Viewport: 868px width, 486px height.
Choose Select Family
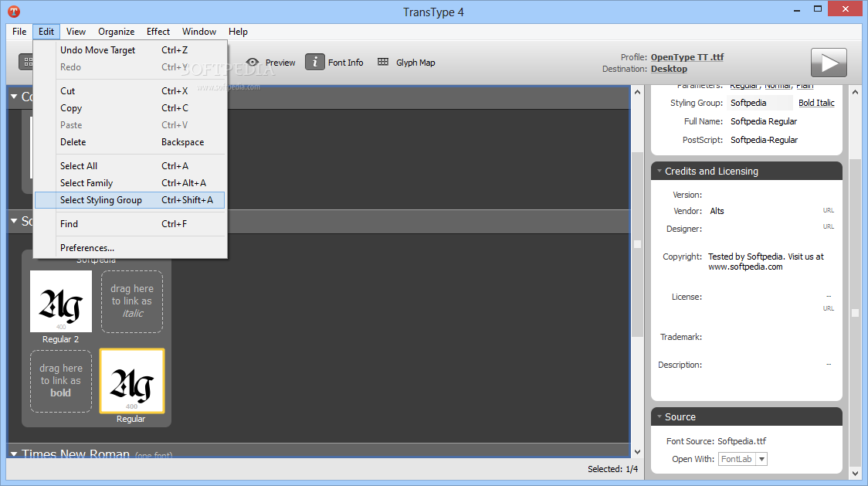130,183
